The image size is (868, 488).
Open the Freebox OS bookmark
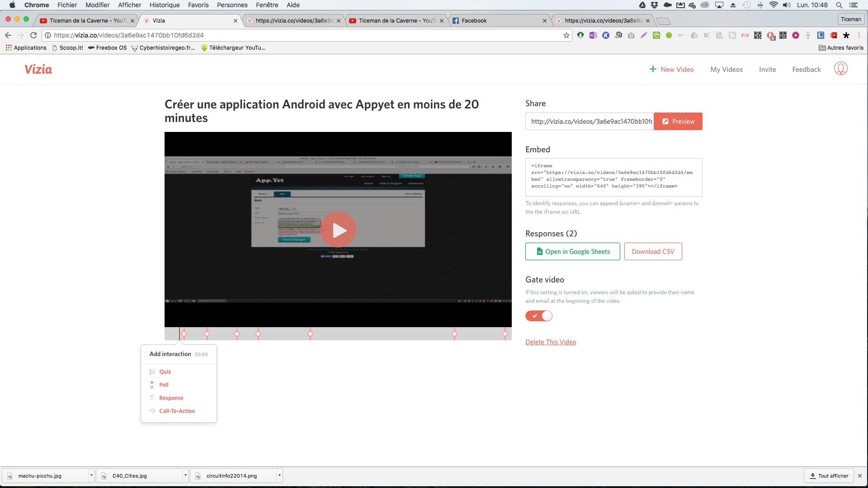click(x=108, y=48)
